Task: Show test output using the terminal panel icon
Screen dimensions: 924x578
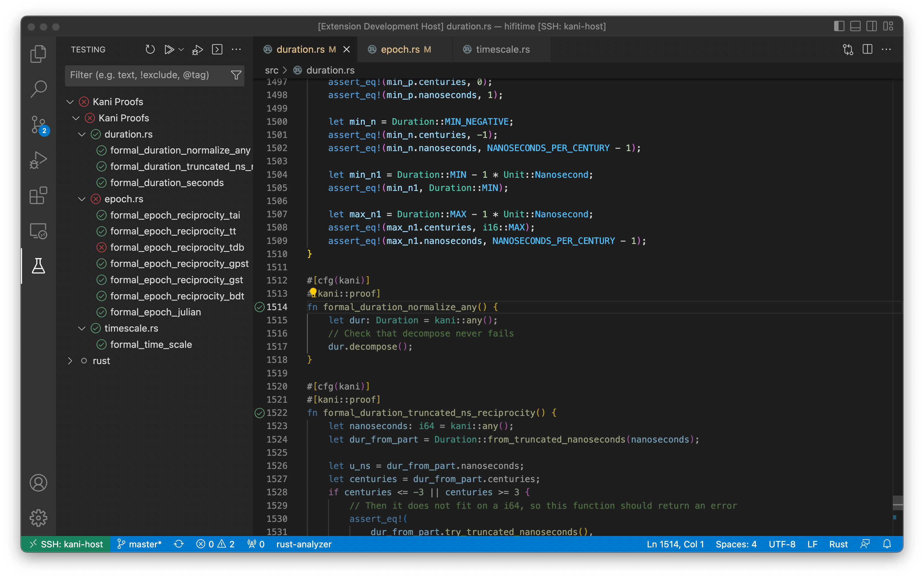Action: click(218, 49)
